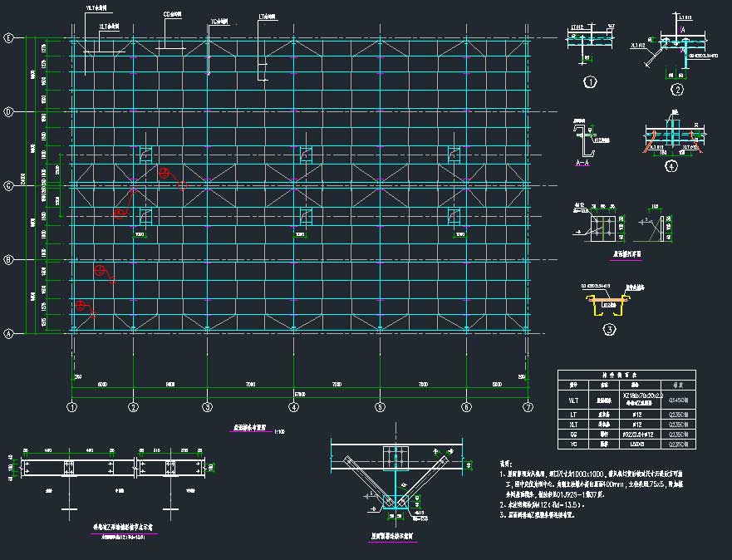Pick detail number bubble 2 under the brace detail
This screenshot has height=560, width=732.
point(677,89)
